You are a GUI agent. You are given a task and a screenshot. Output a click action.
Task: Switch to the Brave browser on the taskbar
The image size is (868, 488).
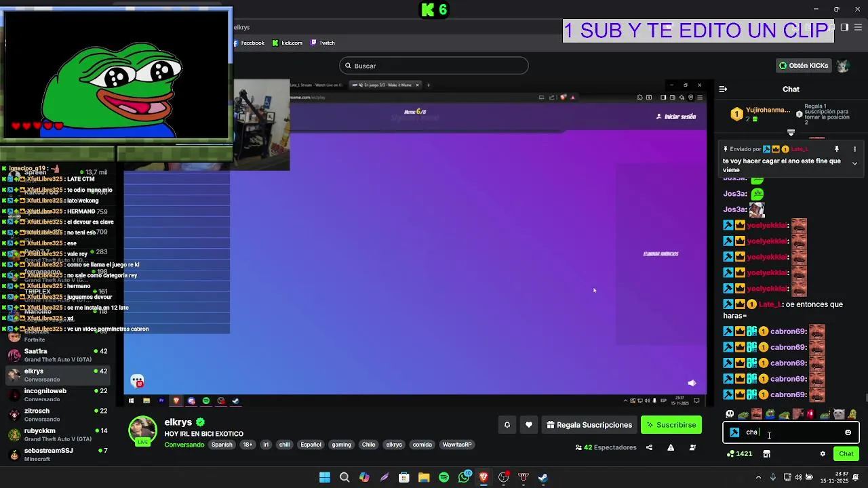pyautogui.click(x=484, y=477)
